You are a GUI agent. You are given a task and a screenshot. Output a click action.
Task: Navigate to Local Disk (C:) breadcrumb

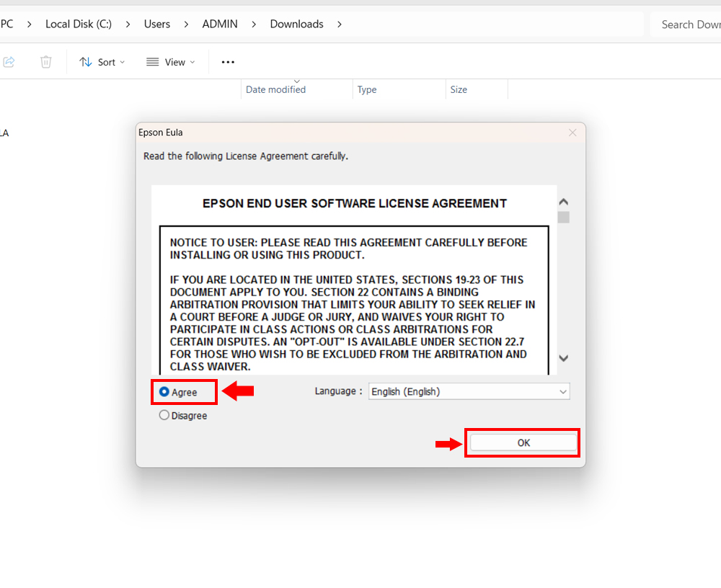coord(79,24)
